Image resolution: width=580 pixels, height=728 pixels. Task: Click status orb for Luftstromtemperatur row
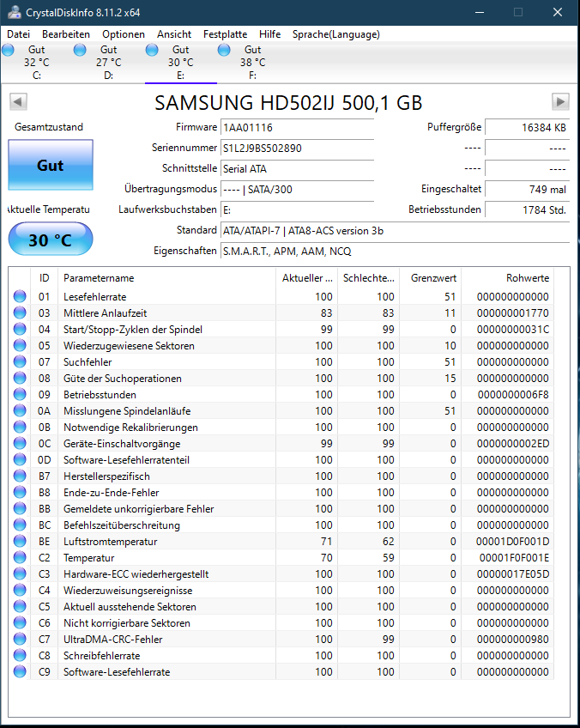coord(20,542)
